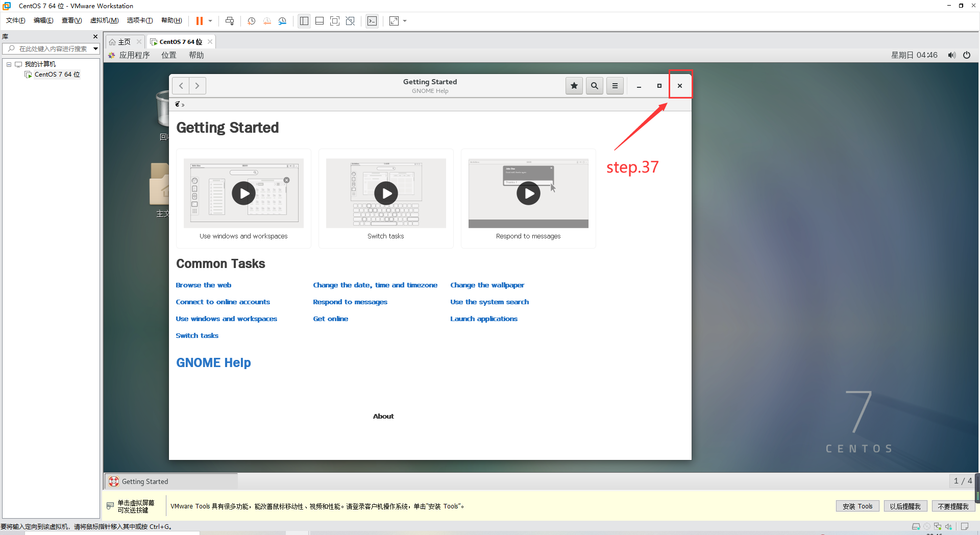Screen dimensions: 980x535
Task: Take a snapshot of the virtual machine
Action: pyautogui.click(x=252, y=21)
